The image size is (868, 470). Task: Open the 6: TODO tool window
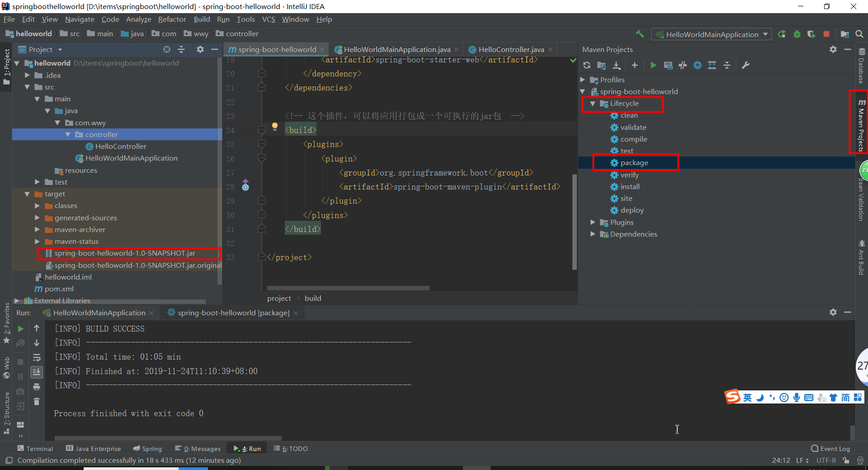[291, 448]
